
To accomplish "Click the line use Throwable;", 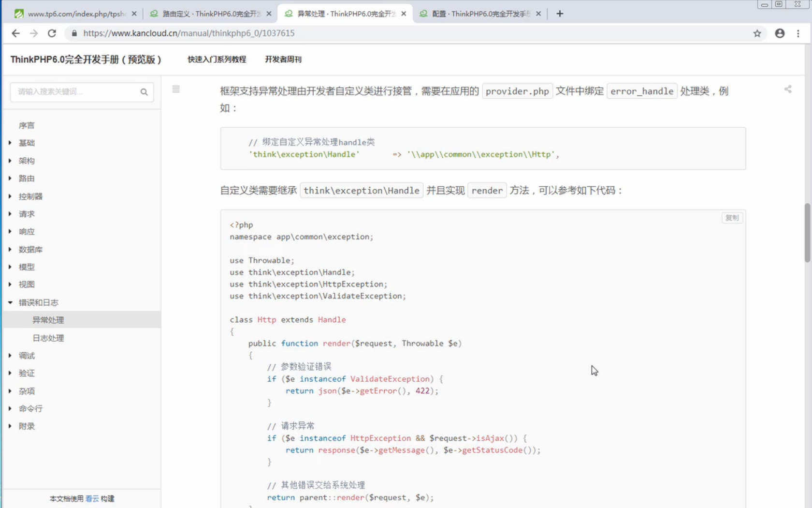I will point(262,260).
